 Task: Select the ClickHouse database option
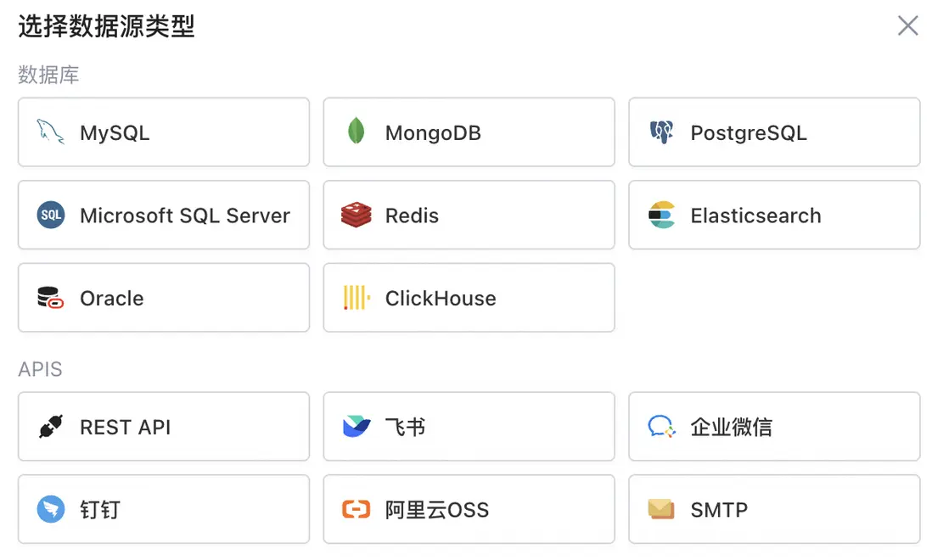469,298
